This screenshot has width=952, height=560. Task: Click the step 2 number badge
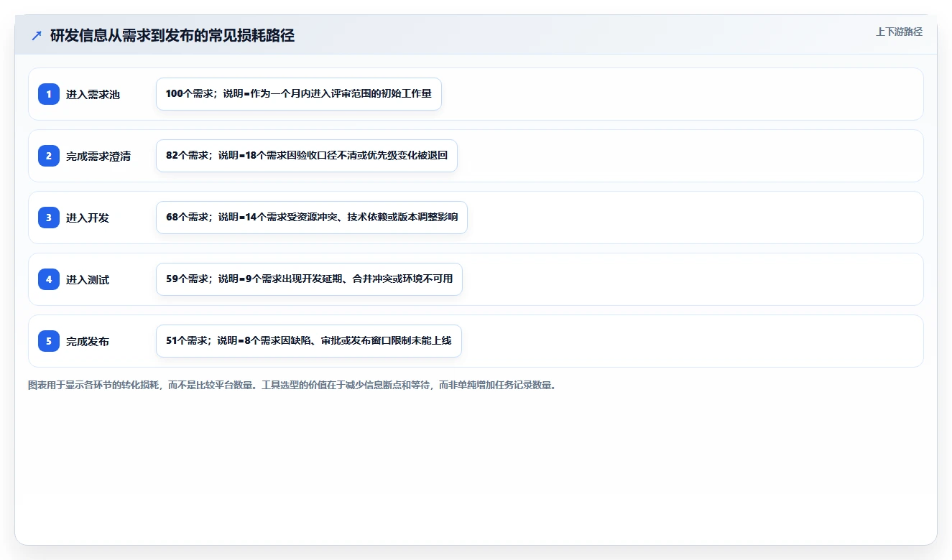(x=49, y=156)
